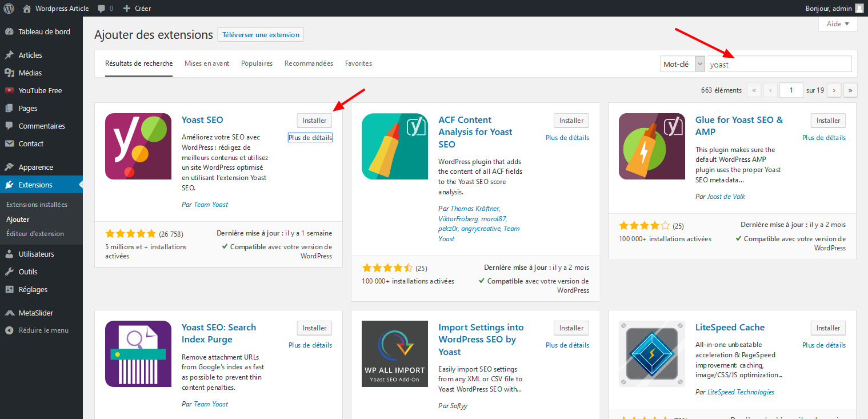Click the Articles pin icon in sidebar
This screenshot has width=868, height=419.
9,55
